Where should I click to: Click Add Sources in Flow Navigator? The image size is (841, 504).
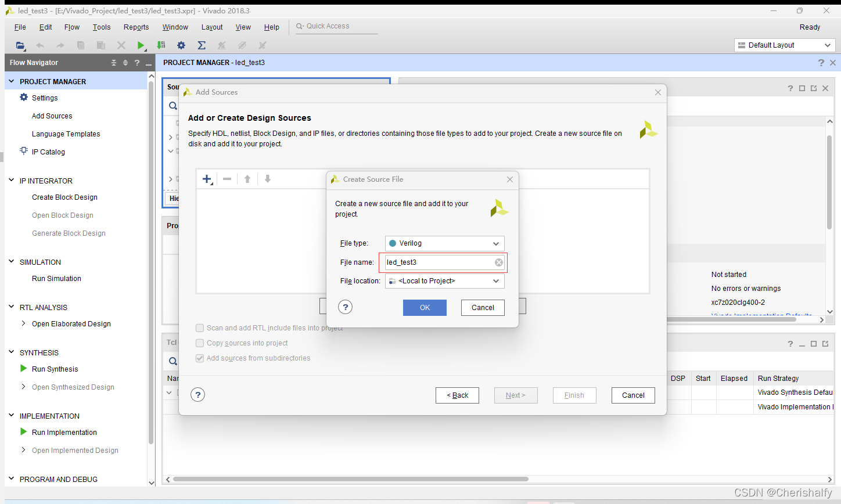pyautogui.click(x=52, y=116)
